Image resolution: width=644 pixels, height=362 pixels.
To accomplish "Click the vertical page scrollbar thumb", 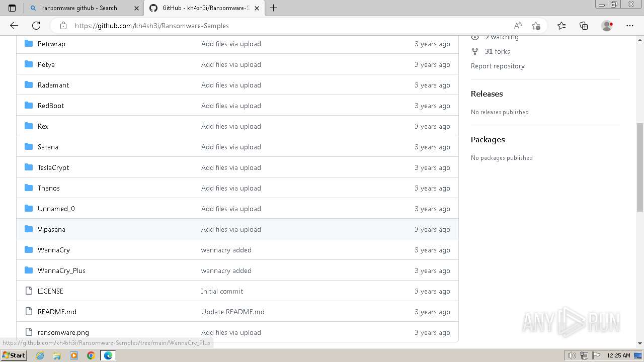I will pyautogui.click(x=640, y=167).
